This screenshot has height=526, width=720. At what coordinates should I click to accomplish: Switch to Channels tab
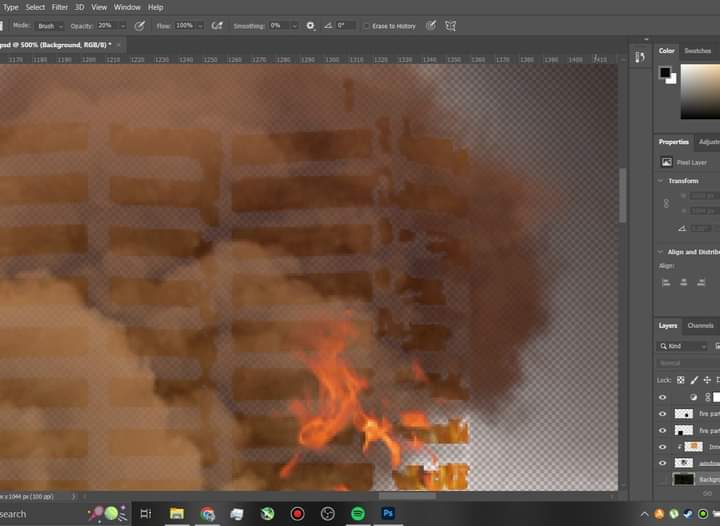tap(700, 325)
